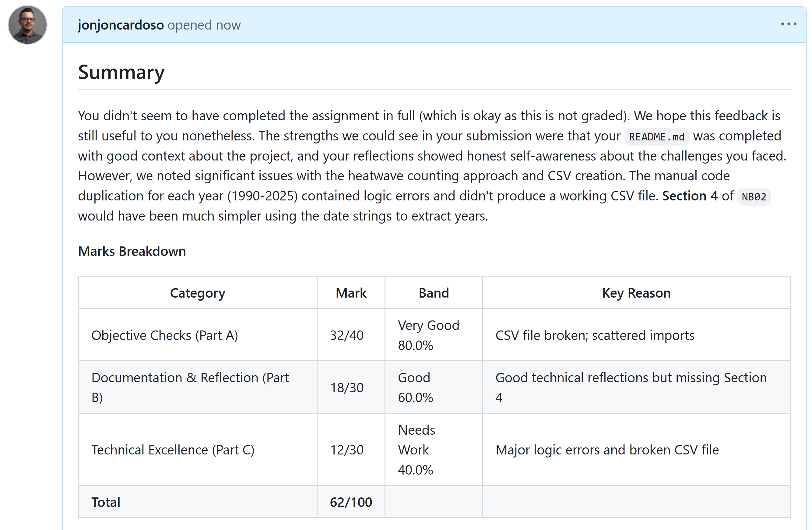The height and width of the screenshot is (530, 812).
Task: Click the bold 'Section 4' text
Action: click(690, 196)
